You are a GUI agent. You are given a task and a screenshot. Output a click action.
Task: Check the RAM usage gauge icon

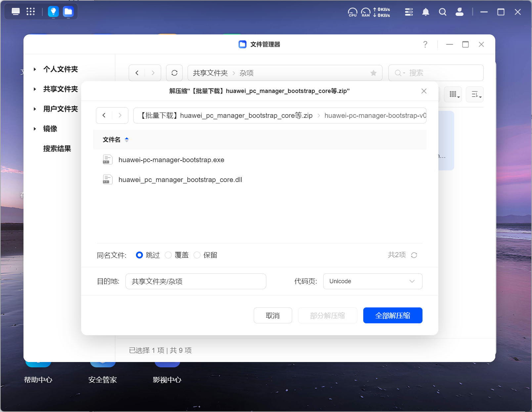click(x=366, y=12)
